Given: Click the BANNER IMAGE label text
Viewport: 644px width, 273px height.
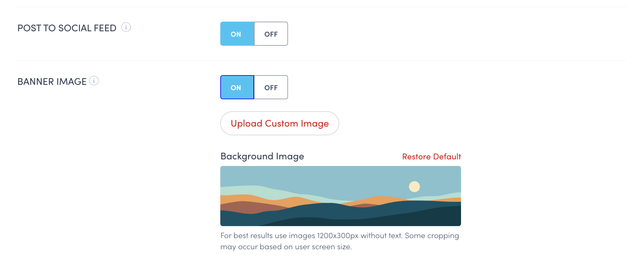Looking at the screenshot, I should (x=52, y=81).
